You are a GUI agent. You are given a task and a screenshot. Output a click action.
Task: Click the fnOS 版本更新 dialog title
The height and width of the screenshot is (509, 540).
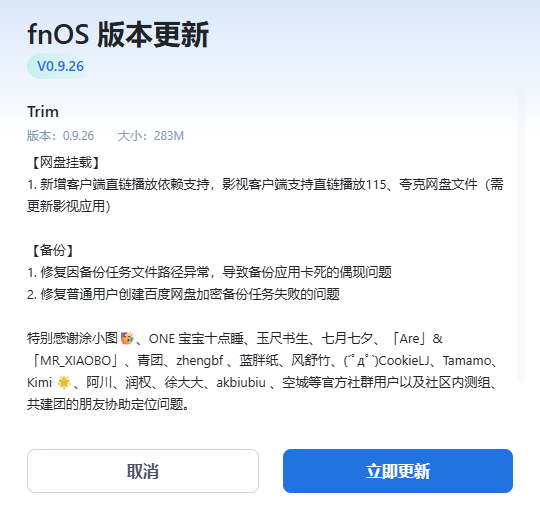[118, 34]
